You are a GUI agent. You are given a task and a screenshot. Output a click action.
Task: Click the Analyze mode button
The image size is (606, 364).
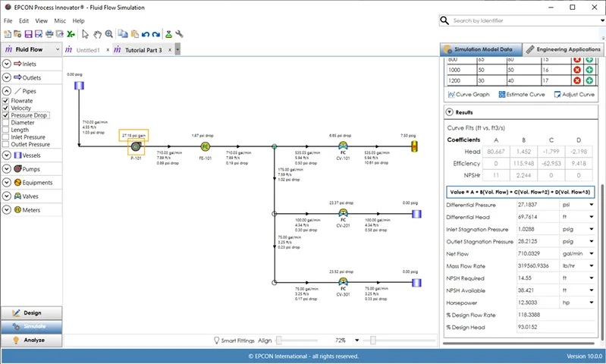point(31,340)
